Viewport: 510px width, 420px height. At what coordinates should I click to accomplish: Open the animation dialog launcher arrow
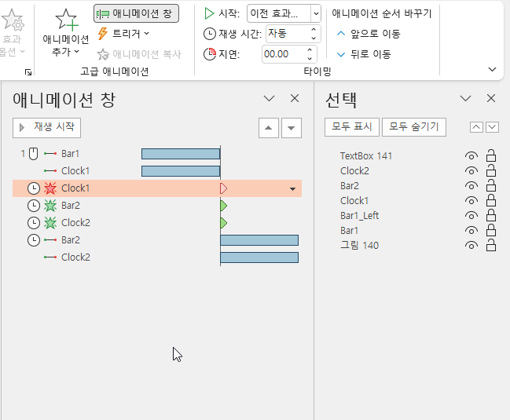(28, 72)
